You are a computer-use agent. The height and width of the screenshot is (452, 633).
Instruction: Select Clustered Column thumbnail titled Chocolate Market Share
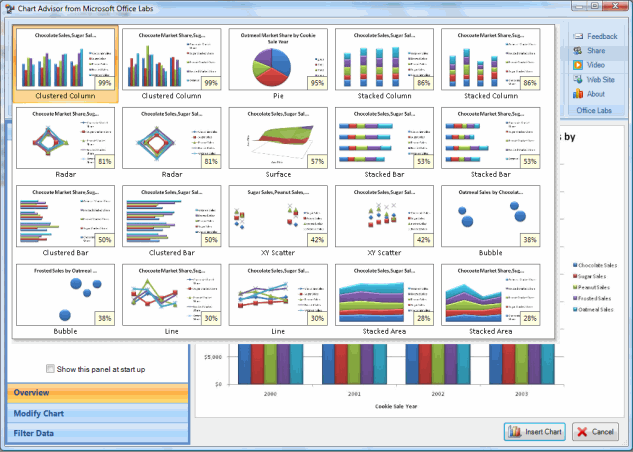[172, 59]
